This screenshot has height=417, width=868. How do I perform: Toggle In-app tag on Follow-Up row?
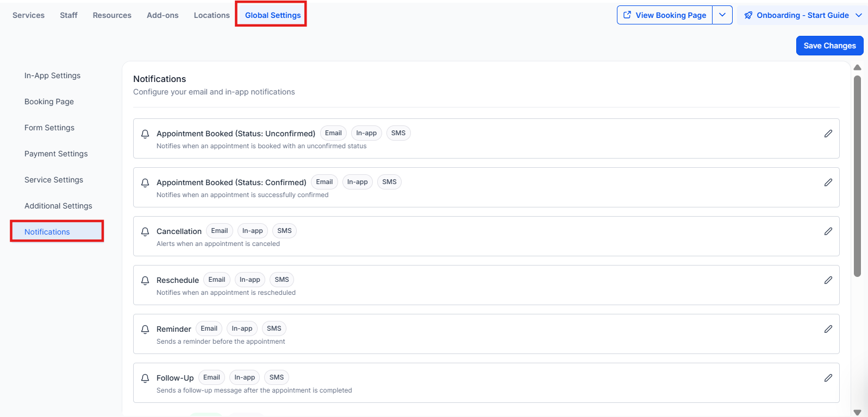[x=245, y=377]
